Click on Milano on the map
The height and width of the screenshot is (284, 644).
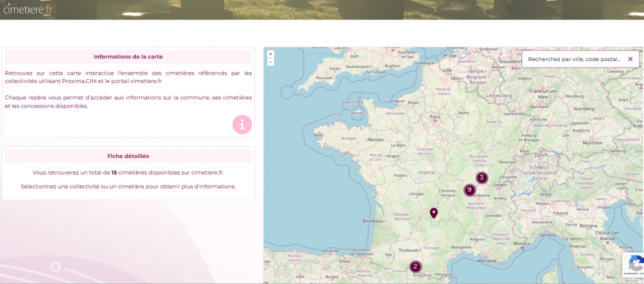point(551,205)
